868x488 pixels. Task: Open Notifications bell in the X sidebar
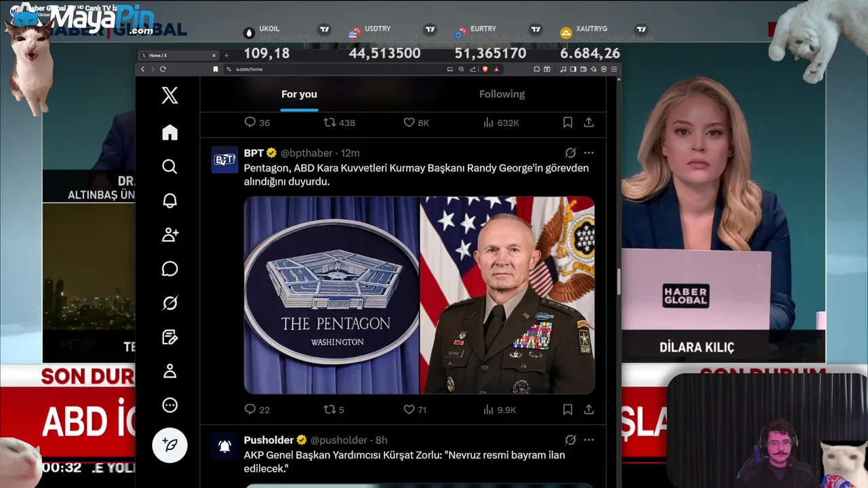coord(170,201)
